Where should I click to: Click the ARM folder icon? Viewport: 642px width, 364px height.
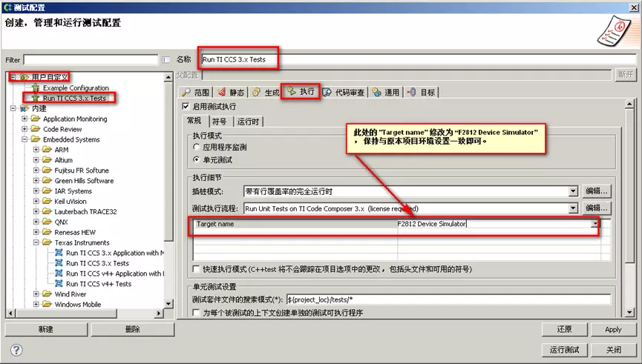(47, 149)
